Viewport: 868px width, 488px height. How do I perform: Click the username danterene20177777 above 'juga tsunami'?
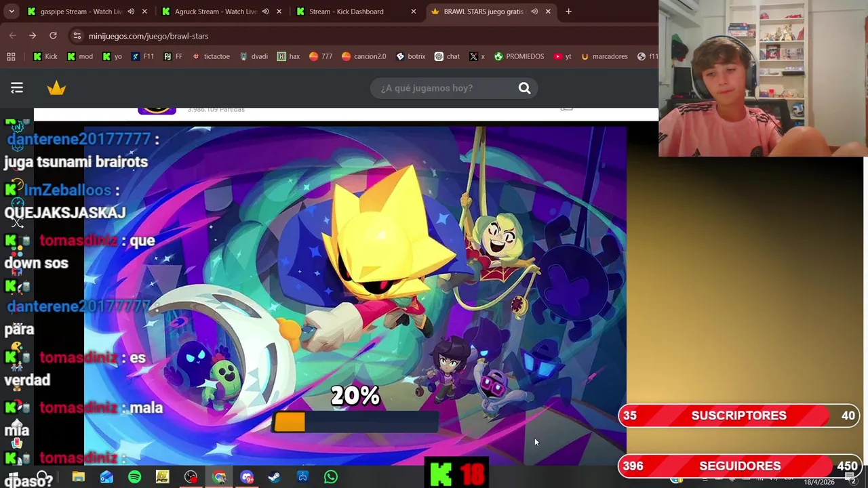(79, 139)
